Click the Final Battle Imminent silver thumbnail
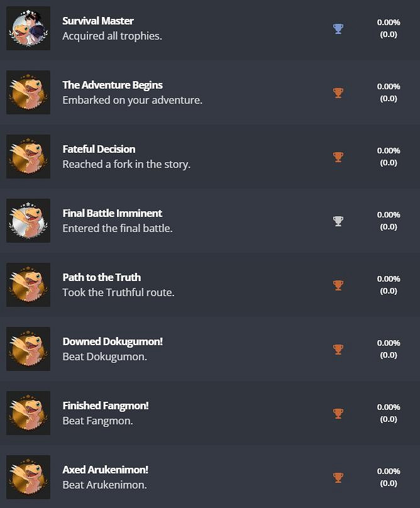This screenshot has height=508, width=420. point(28,221)
